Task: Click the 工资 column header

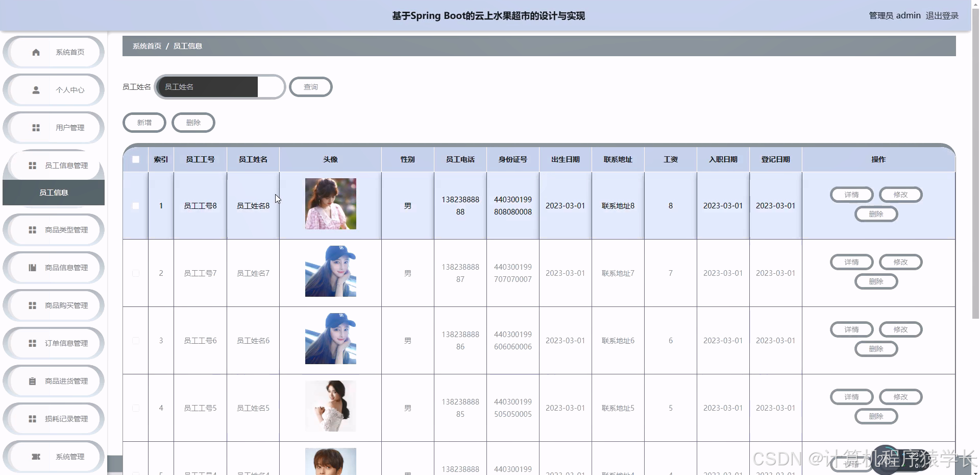Action: (671, 159)
